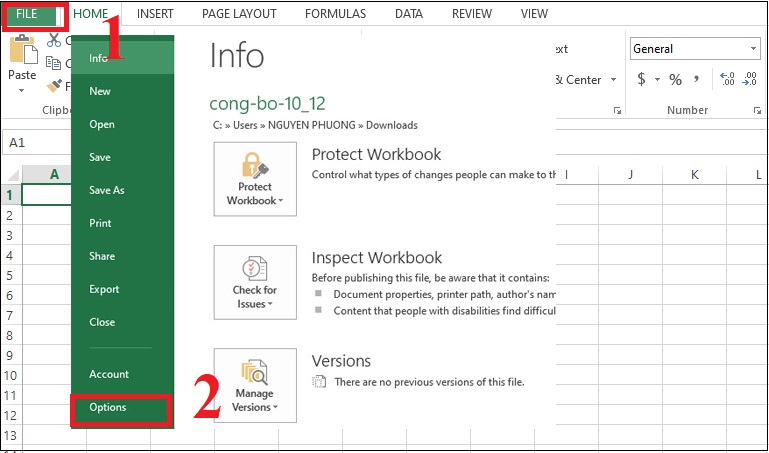
Task: Expand the Manage Versions dropdown
Action: point(255,385)
